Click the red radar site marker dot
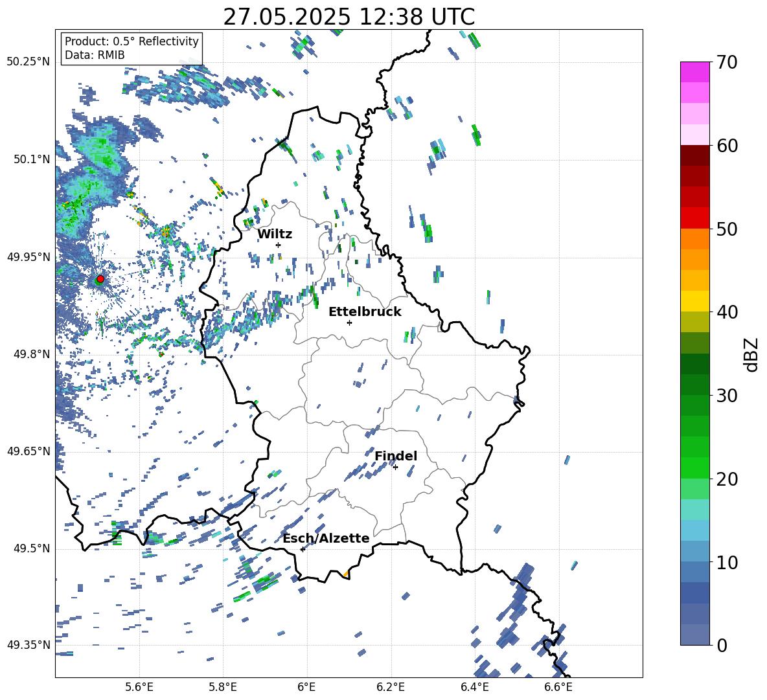 click(x=100, y=278)
